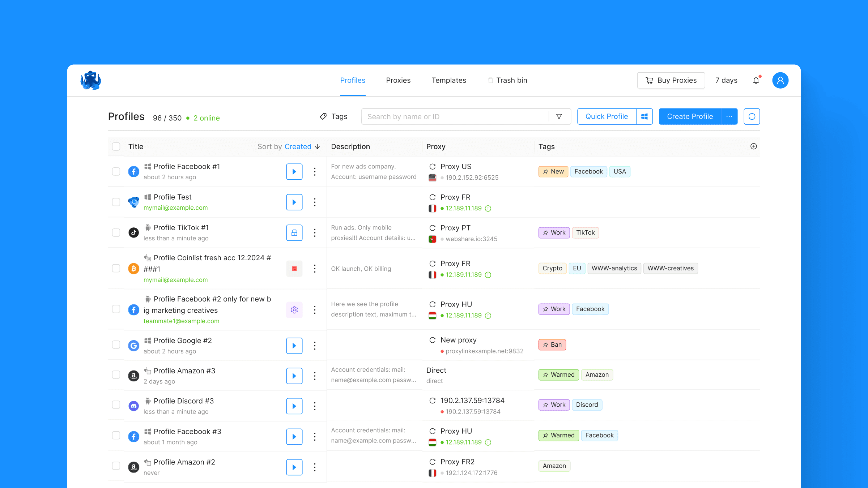Check the select-all checkbox in the header
Viewport: 868px width, 488px height.
point(116,146)
